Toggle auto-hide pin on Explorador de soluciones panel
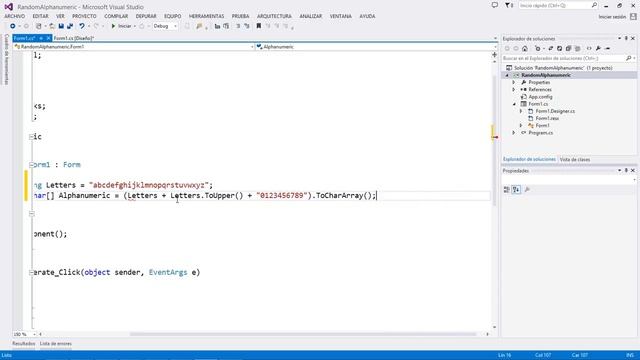 coord(626,38)
